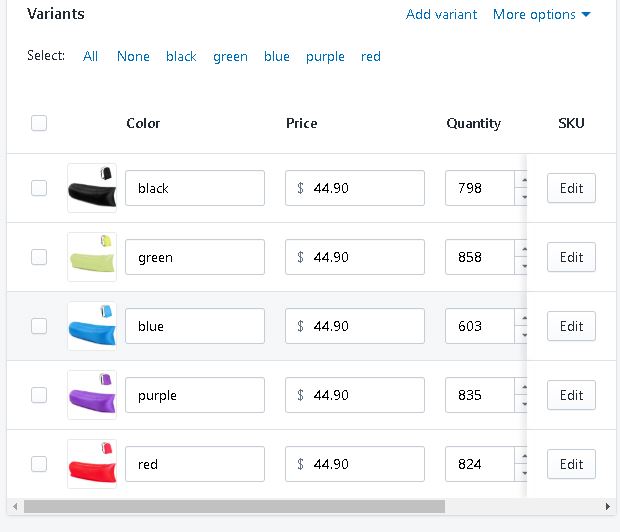Open the black variant product thumbnail
Screen dimensions: 620x532
92,188
